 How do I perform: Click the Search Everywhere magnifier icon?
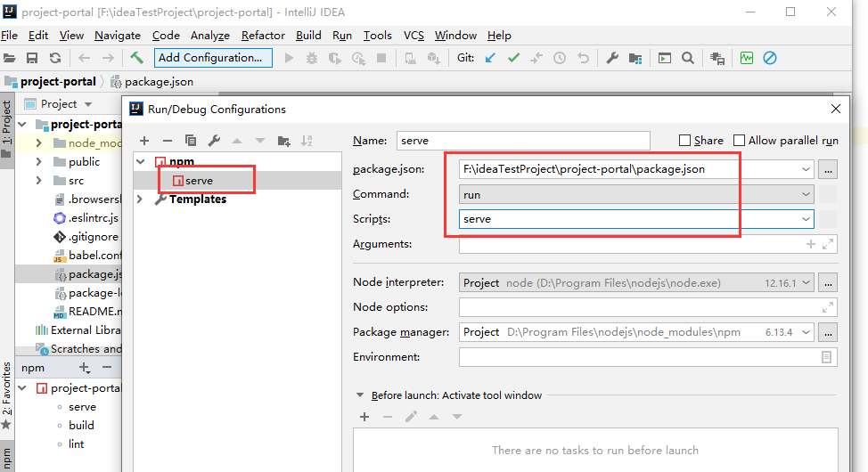point(687,58)
